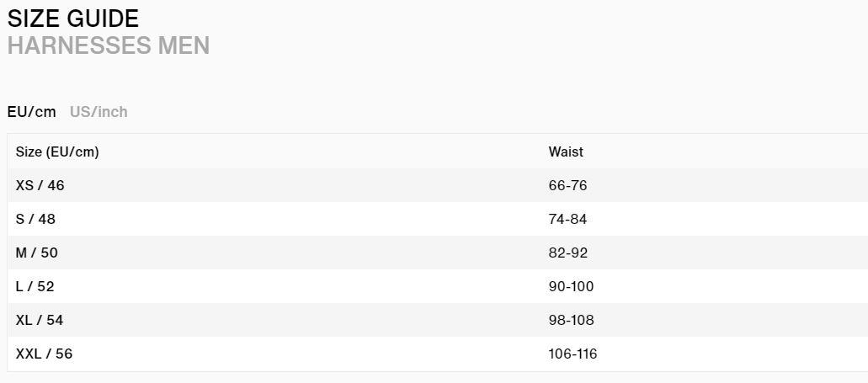The image size is (868, 383).
Task: Select the L / 52 size row
Action: click(x=437, y=287)
